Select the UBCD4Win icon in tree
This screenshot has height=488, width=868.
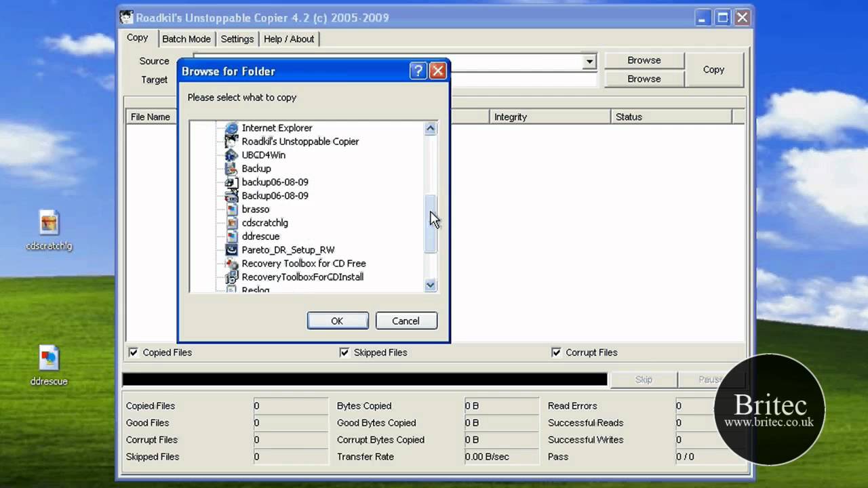pos(231,155)
